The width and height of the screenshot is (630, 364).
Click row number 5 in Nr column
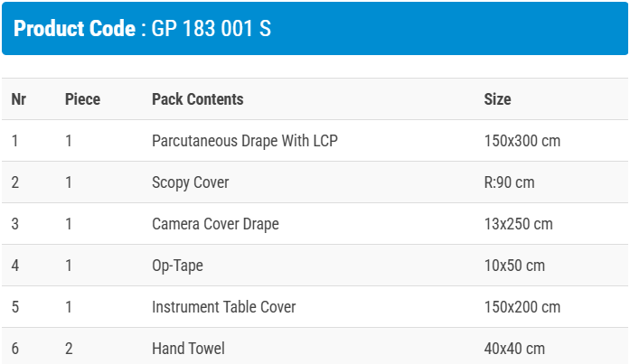15,307
